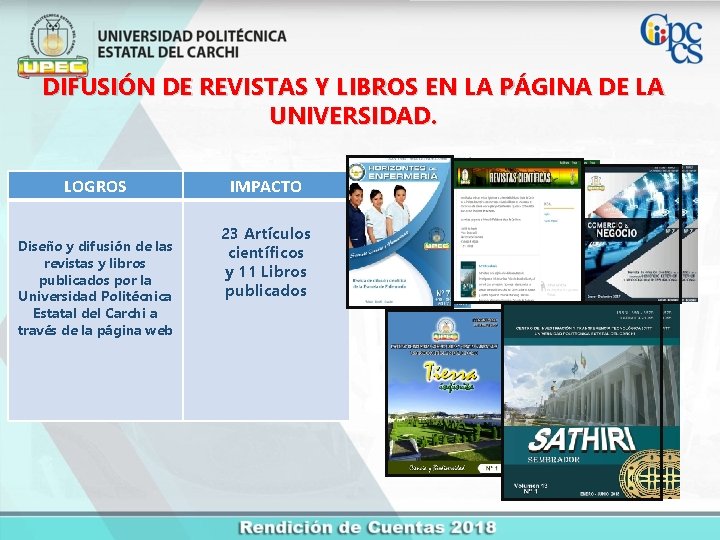Open the SATHIRI Sembrador magazine cover
The image size is (720, 540).
(582, 402)
